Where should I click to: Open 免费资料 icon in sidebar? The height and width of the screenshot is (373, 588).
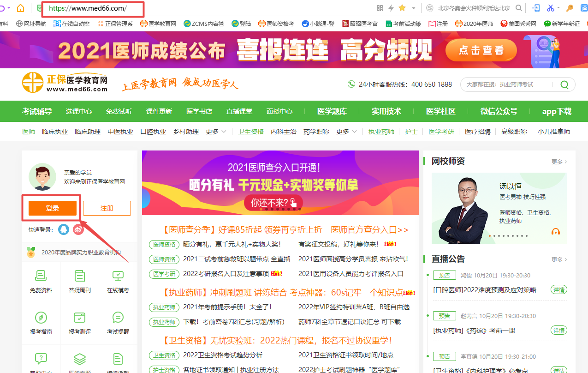click(41, 281)
